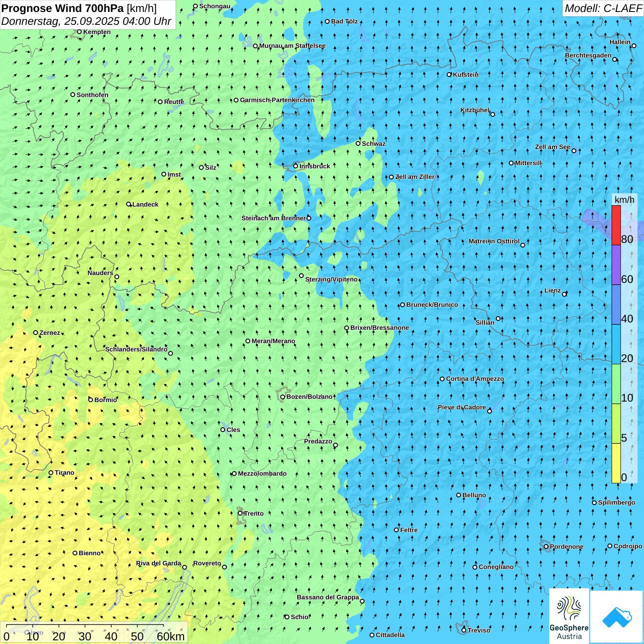Click the 'Codroipo' label
Viewport: 644px width, 644px height.
click(x=628, y=546)
